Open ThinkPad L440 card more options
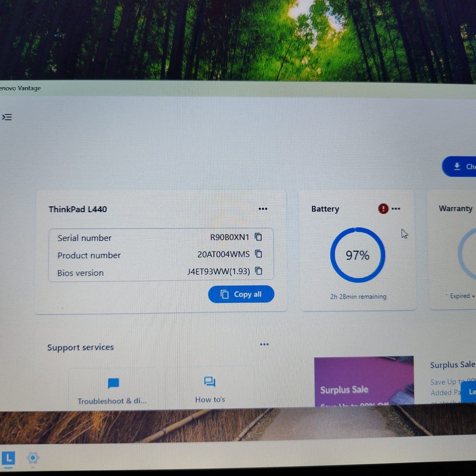 [x=263, y=209]
